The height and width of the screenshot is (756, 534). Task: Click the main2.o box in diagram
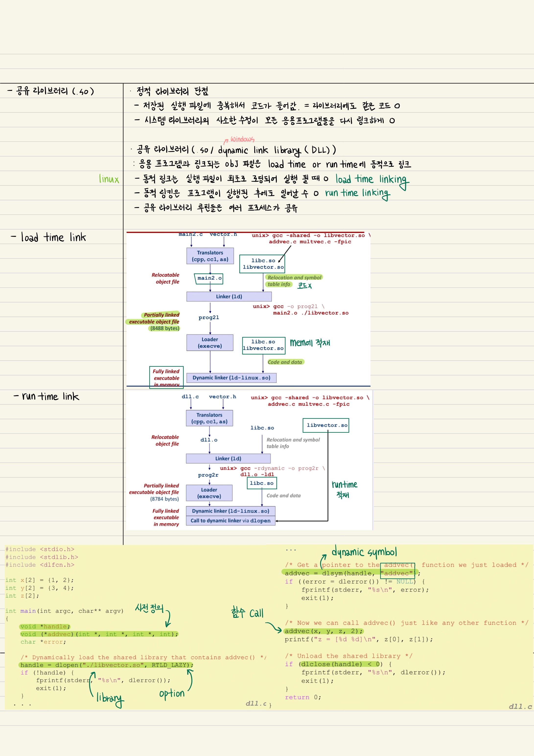tap(209, 278)
